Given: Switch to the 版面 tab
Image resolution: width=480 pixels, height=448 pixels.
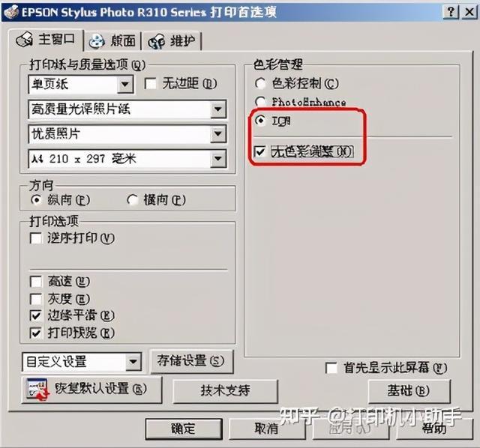Looking at the screenshot, I should pyautogui.click(x=112, y=41).
